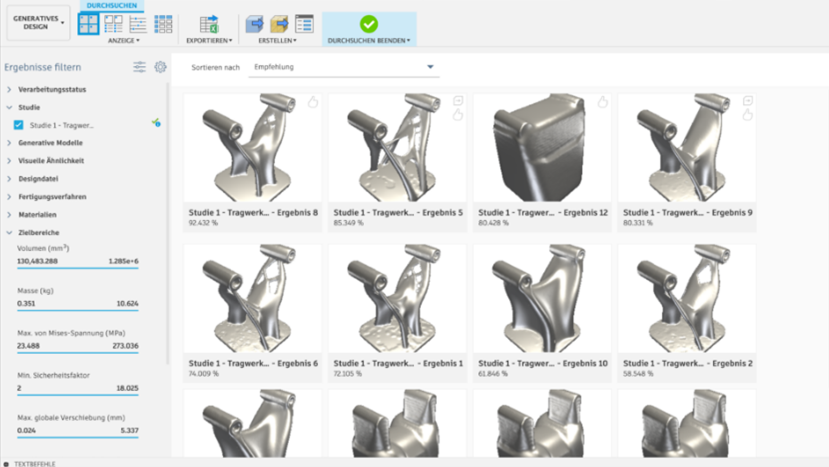Click the green Durchsuchen beenden checkmark

point(369,24)
